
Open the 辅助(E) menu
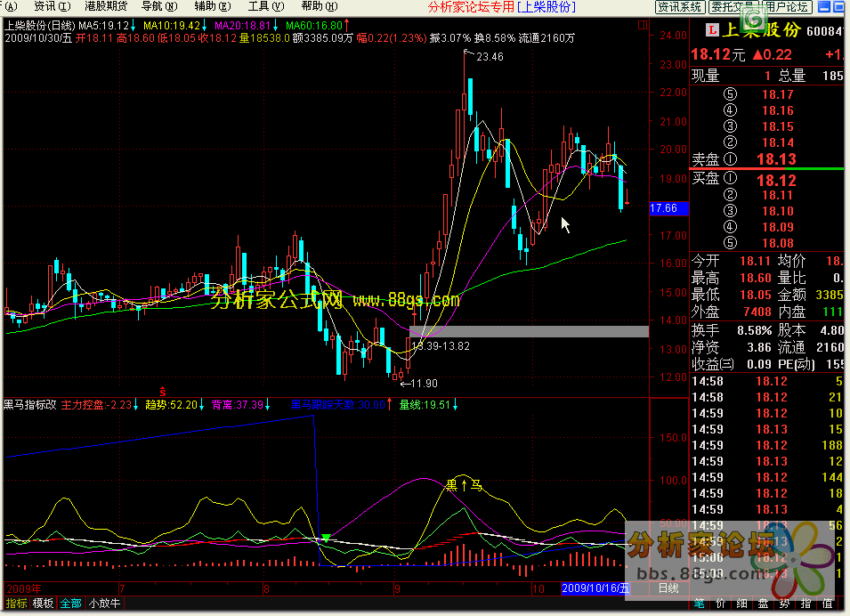[213, 6]
